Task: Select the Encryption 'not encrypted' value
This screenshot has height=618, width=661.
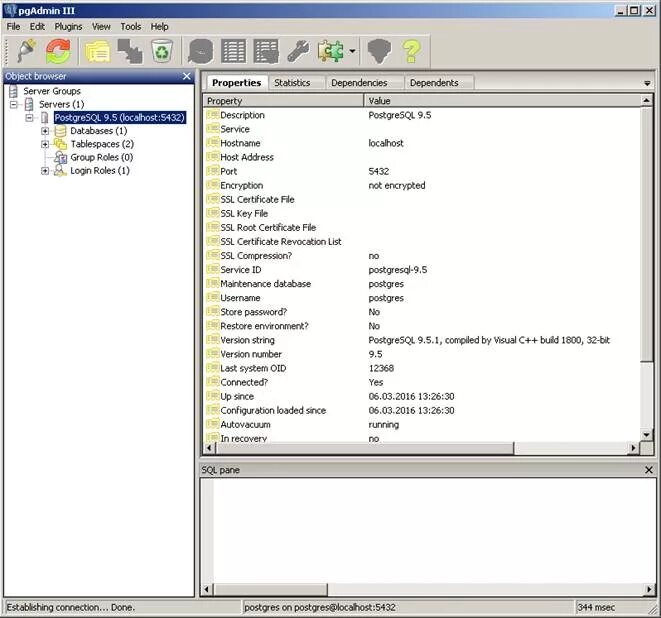Action: [x=397, y=185]
